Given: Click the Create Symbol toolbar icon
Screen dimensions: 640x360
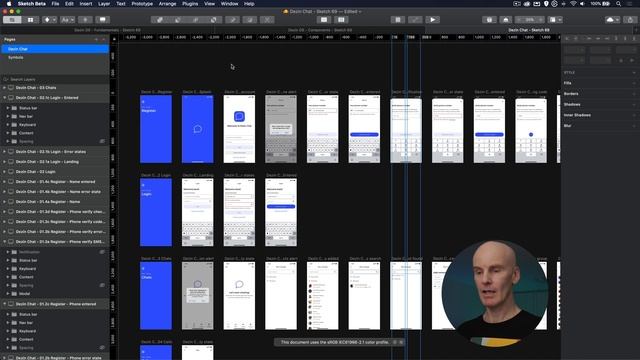Looking at the screenshot, I should point(398,20).
